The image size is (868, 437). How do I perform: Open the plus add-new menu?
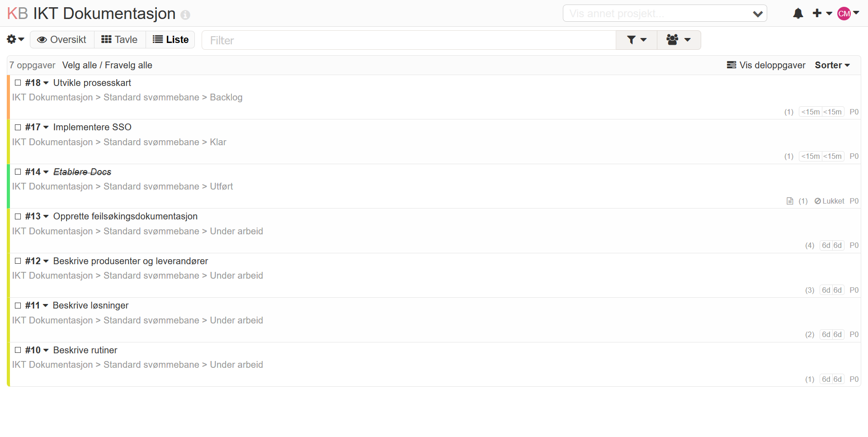[x=821, y=14]
